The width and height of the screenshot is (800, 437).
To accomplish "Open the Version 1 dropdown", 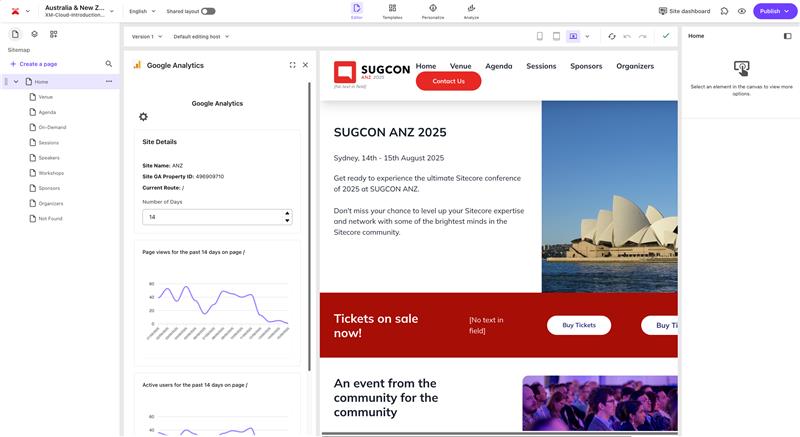I will [147, 36].
